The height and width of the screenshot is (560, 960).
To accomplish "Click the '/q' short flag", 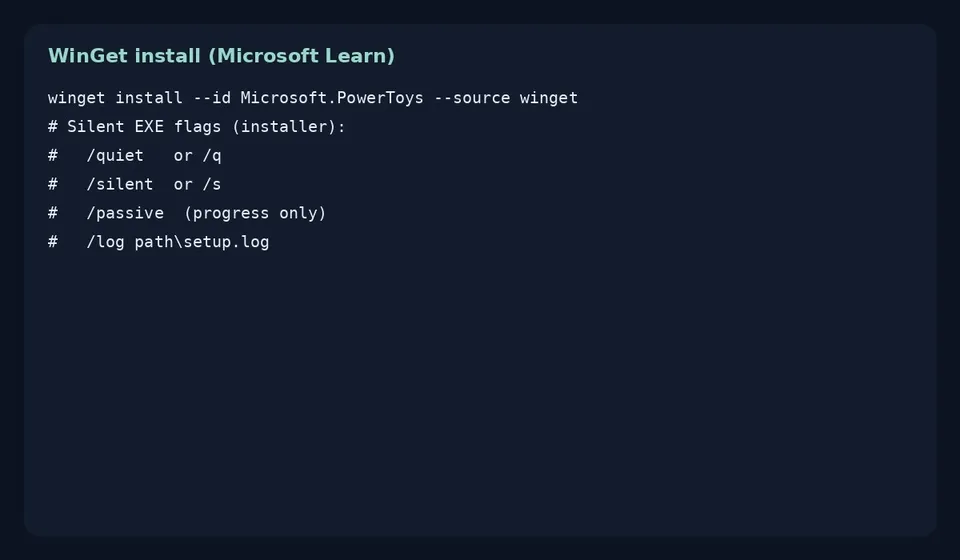I will 212,155.
